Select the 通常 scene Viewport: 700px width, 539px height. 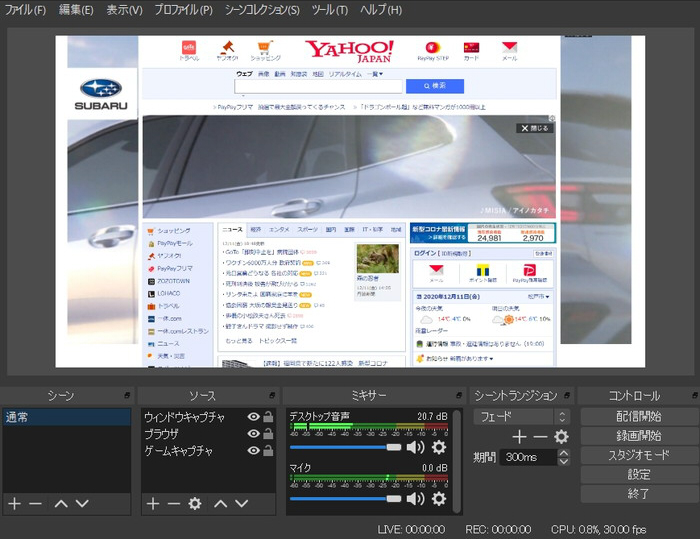coord(67,417)
